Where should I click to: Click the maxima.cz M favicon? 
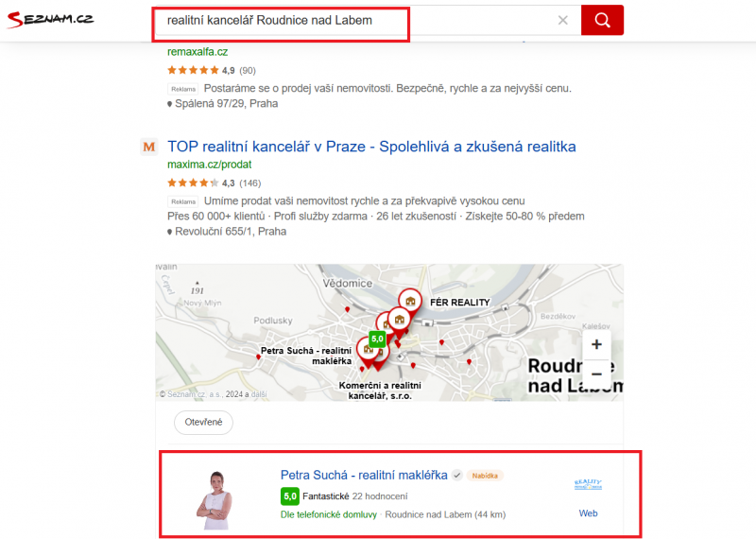pos(149,147)
